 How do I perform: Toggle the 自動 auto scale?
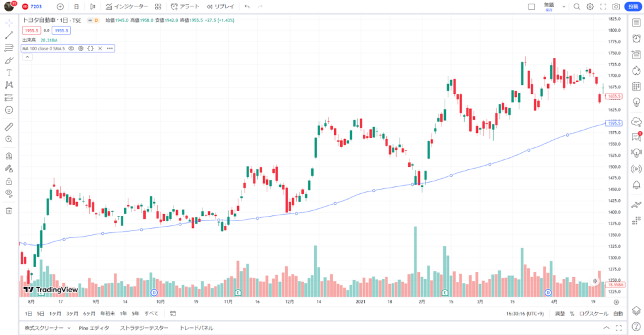(x=618, y=314)
